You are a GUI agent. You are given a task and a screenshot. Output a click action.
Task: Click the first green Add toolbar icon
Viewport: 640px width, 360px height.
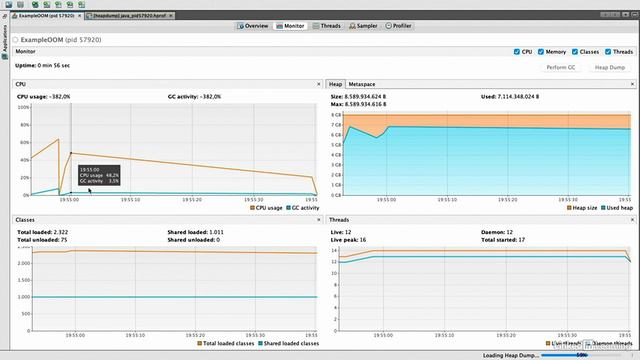pyautogui.click(x=35, y=4)
